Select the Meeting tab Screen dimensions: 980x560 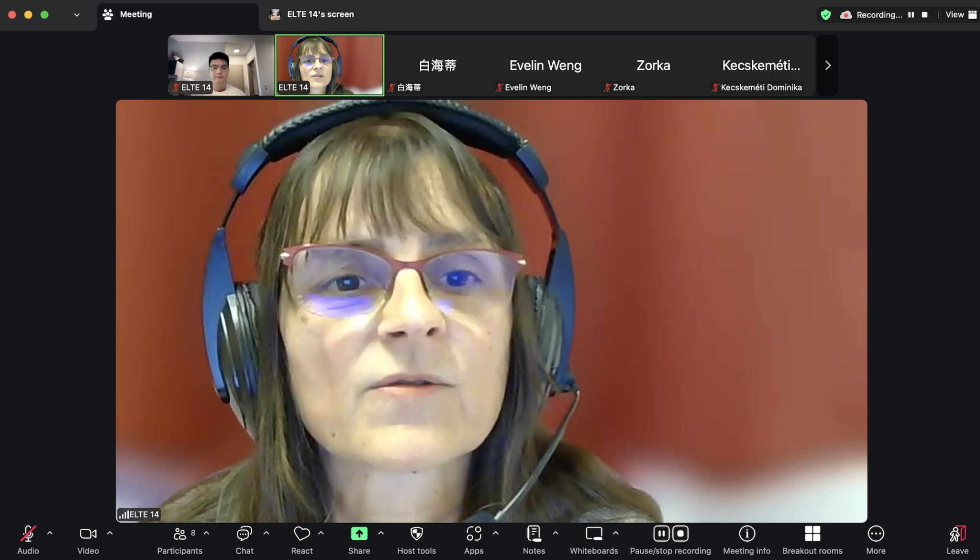tap(135, 14)
